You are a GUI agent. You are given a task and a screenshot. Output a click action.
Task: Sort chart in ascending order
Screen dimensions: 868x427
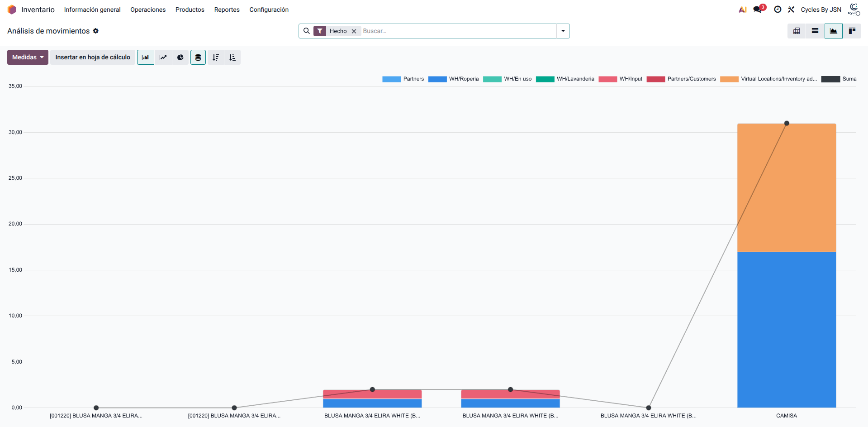pos(232,58)
